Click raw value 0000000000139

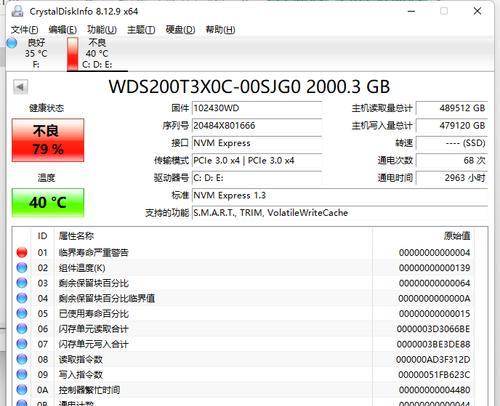coord(434,268)
